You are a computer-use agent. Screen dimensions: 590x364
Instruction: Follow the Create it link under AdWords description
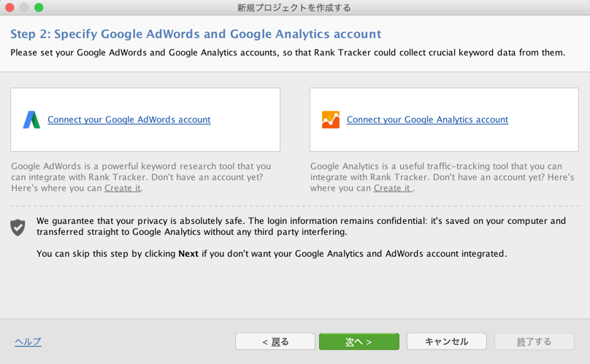coord(122,188)
